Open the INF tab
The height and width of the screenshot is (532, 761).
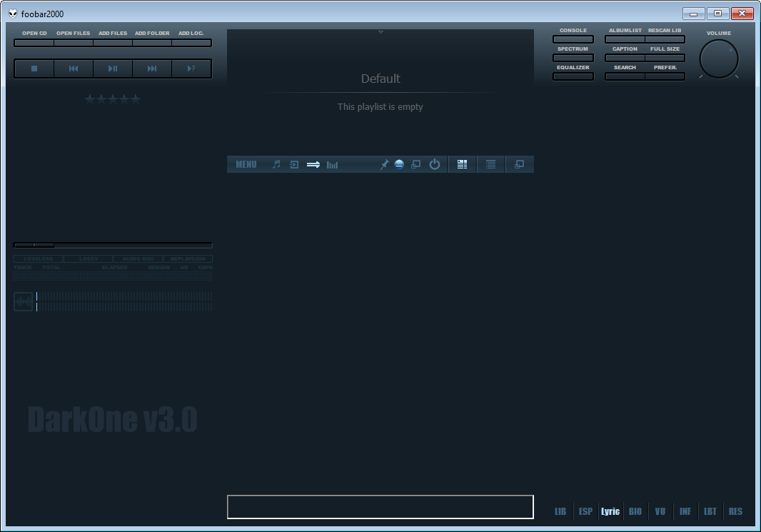(685, 511)
